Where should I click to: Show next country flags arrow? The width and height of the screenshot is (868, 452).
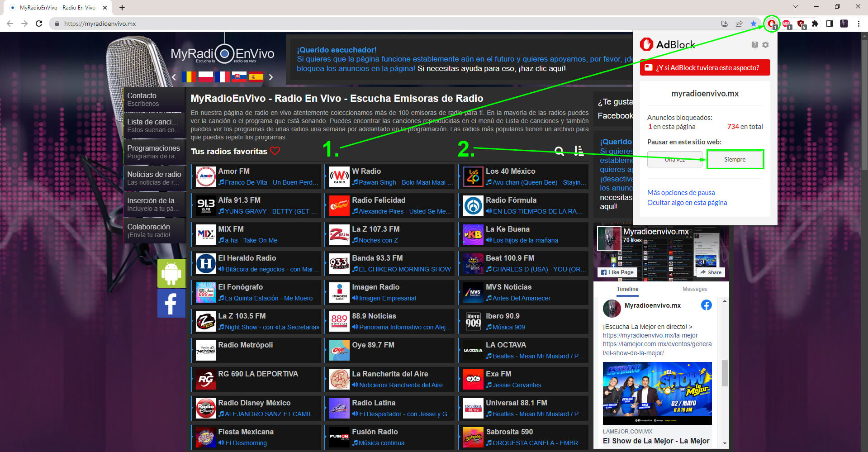tap(270, 77)
